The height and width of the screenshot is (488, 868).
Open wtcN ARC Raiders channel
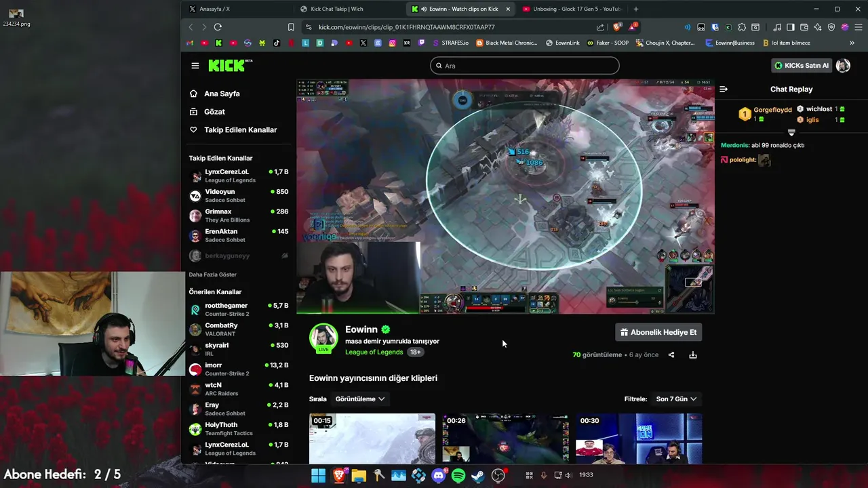(x=239, y=389)
